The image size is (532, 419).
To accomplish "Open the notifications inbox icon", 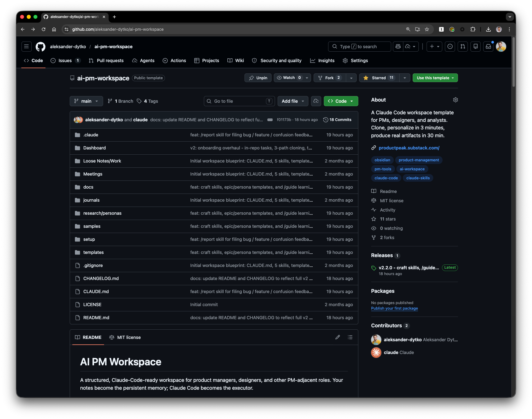I will point(488,46).
